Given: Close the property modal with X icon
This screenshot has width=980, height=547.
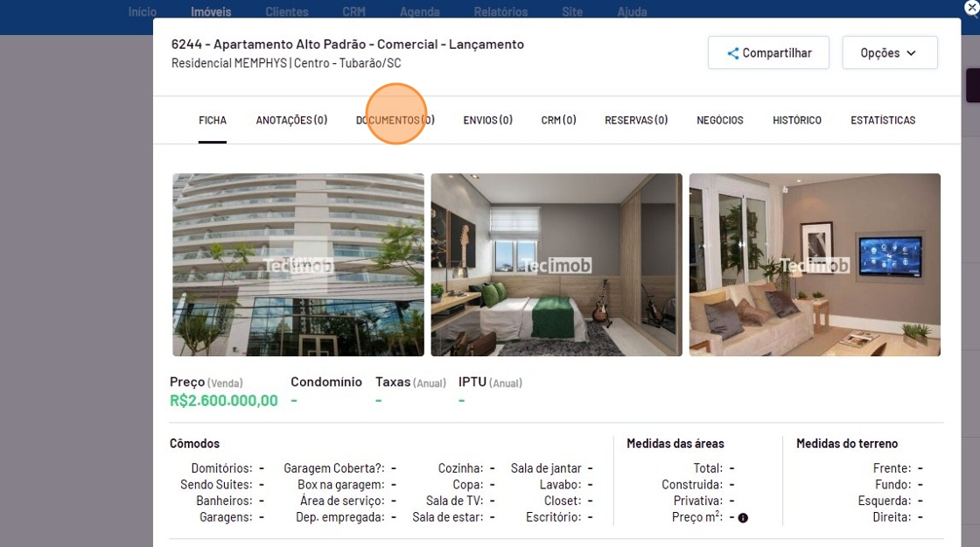Looking at the screenshot, I should 972,9.
